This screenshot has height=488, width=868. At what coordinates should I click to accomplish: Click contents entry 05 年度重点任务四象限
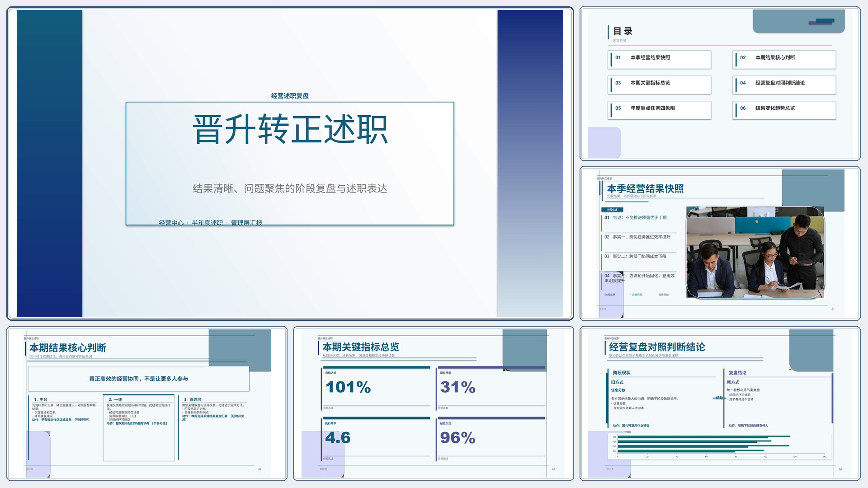660,110
